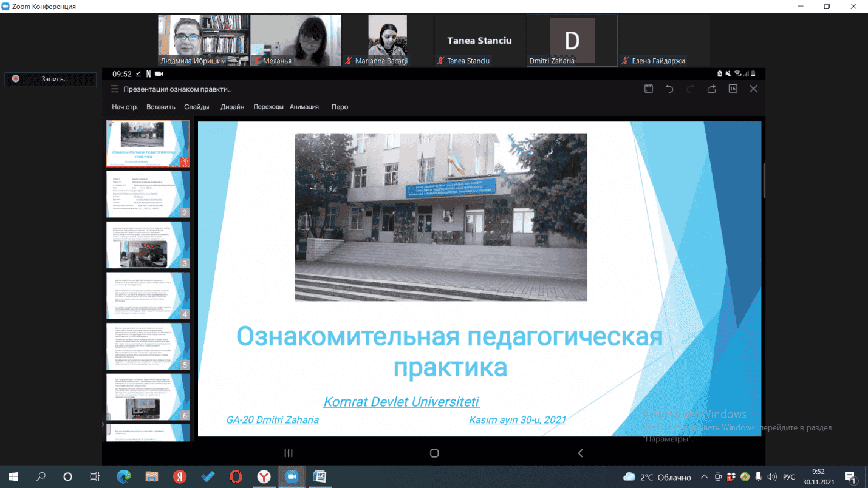Click the Запись recording indicator button
This screenshot has height=488, width=868.
point(50,79)
